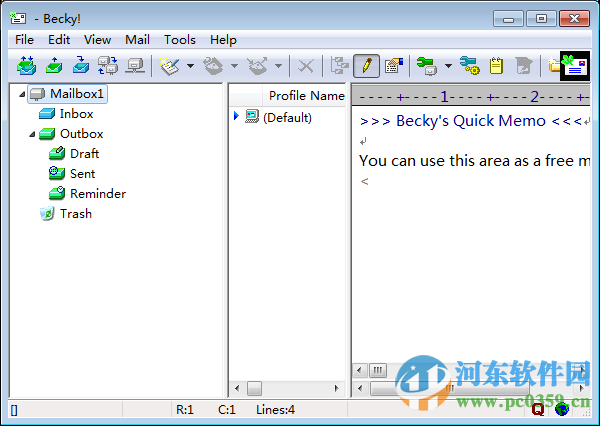Click the memo pane upper scrollbar left arrow

point(359,370)
